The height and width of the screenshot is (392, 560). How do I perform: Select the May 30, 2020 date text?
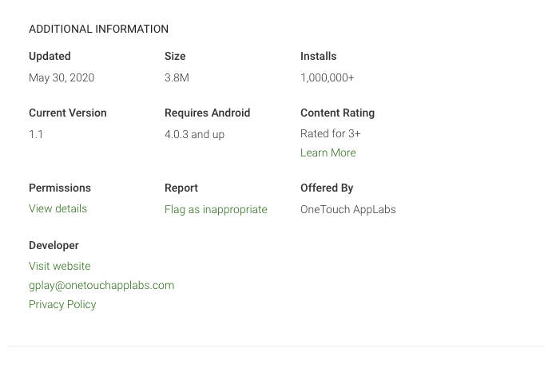pyautogui.click(x=62, y=77)
